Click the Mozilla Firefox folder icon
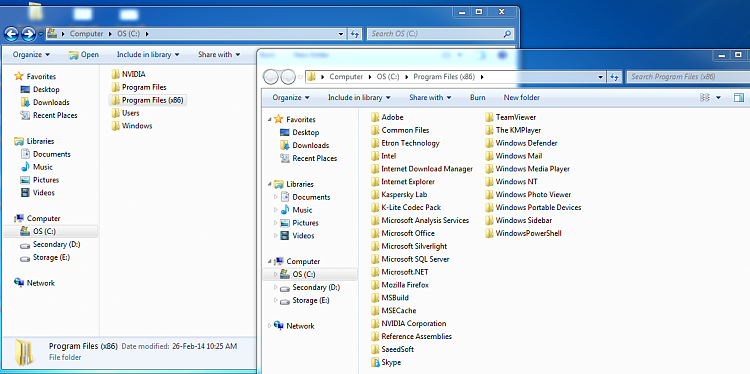750x374 pixels. click(x=375, y=285)
